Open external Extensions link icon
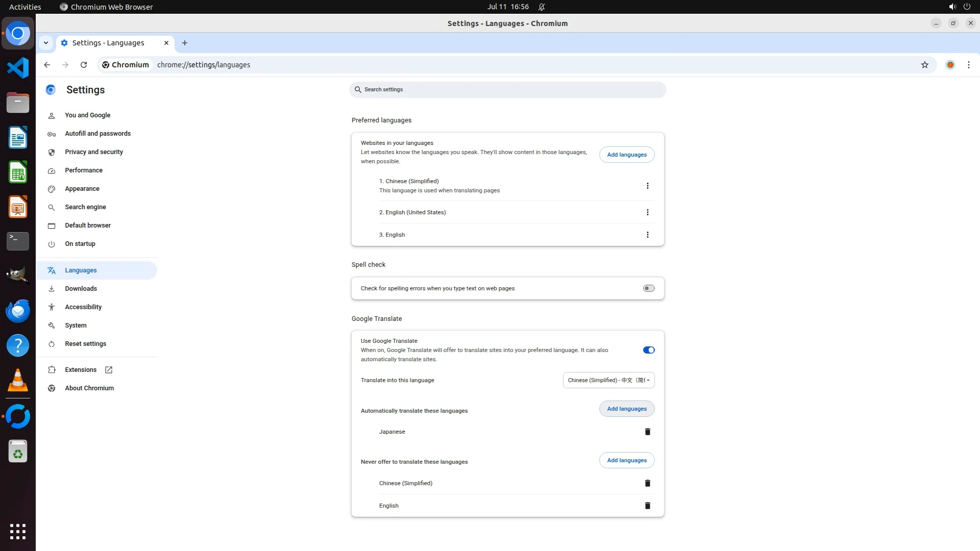Viewport: 980px width, 551px height. (x=109, y=370)
